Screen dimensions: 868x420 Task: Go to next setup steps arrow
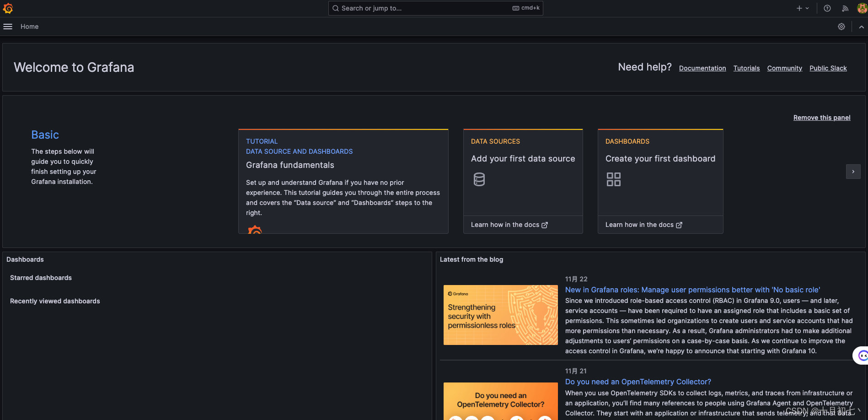click(x=853, y=172)
